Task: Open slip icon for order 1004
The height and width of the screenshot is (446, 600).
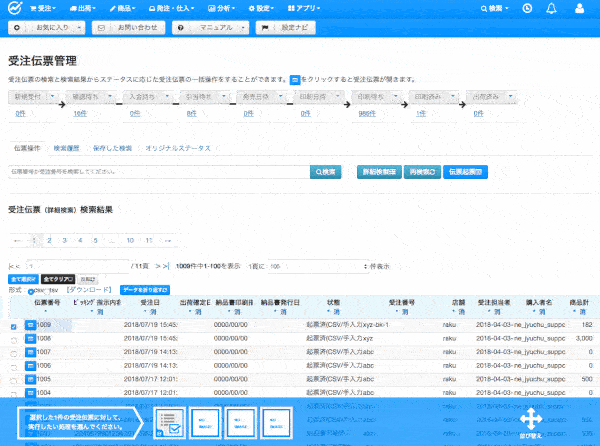Action: (30, 393)
